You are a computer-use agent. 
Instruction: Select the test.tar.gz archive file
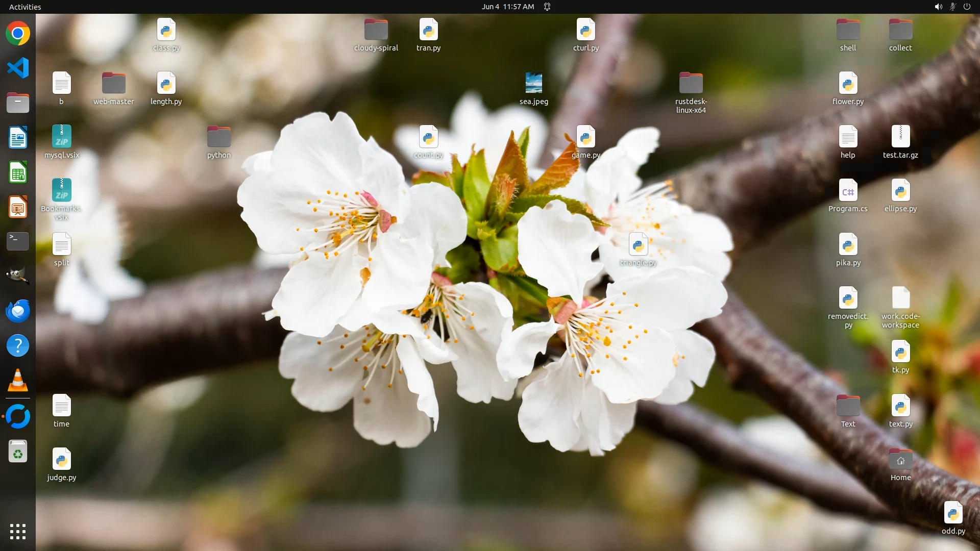click(x=900, y=137)
